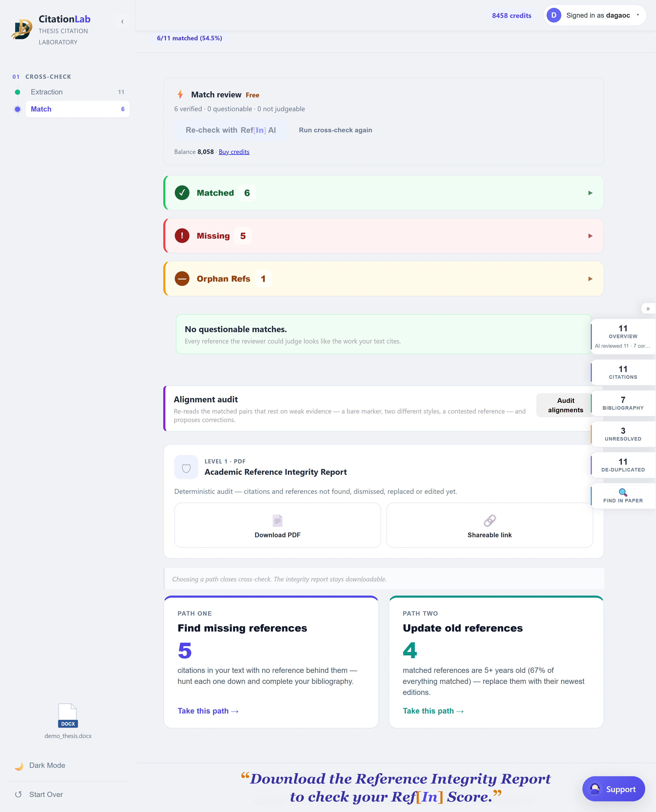Click the demo_thesis.docx file icon
This screenshot has width=656, height=812.
click(68, 715)
